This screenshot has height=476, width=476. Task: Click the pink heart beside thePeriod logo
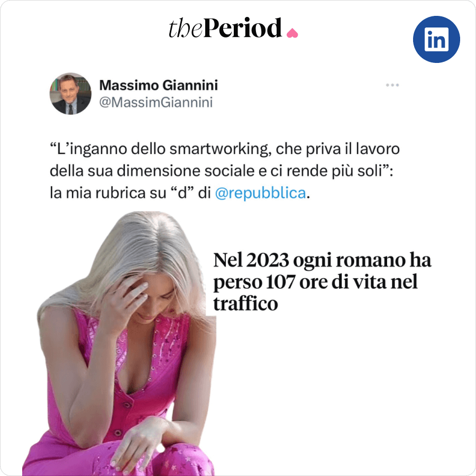[292, 33]
